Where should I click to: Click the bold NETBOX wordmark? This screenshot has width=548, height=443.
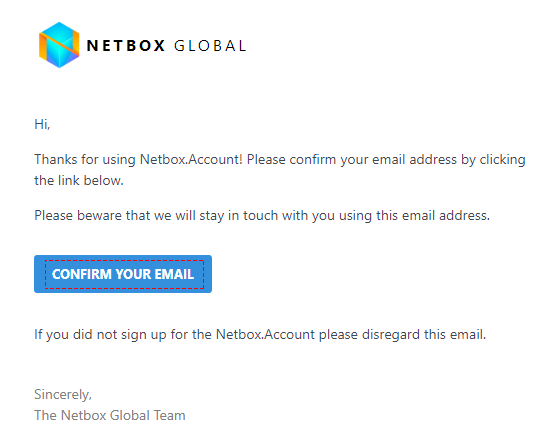coord(125,46)
